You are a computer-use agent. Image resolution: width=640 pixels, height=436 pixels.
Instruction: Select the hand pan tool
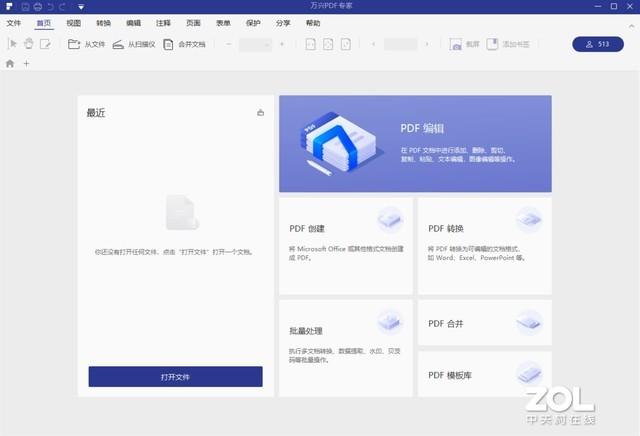[29, 44]
